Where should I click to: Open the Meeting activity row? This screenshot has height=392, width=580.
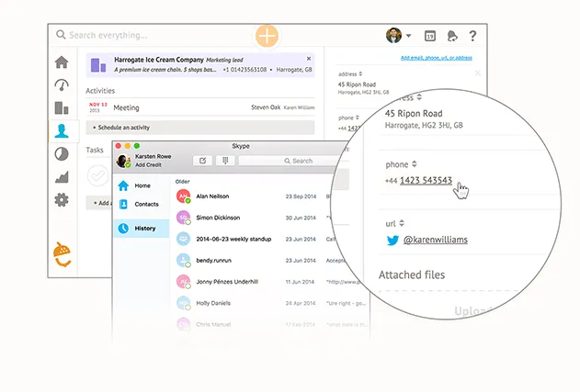point(200,107)
